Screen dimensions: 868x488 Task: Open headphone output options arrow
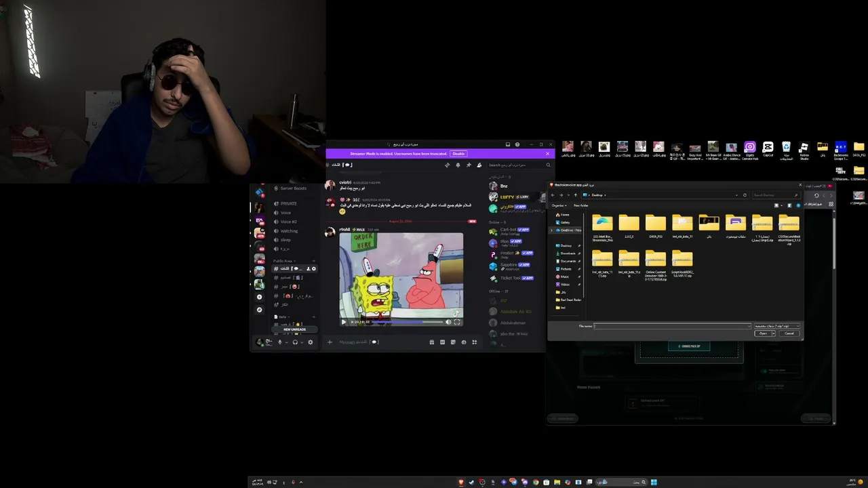[x=302, y=342]
